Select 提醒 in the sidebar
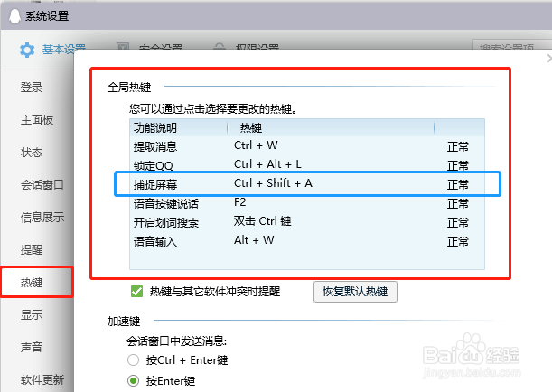This screenshot has height=392, width=552. click(32, 249)
